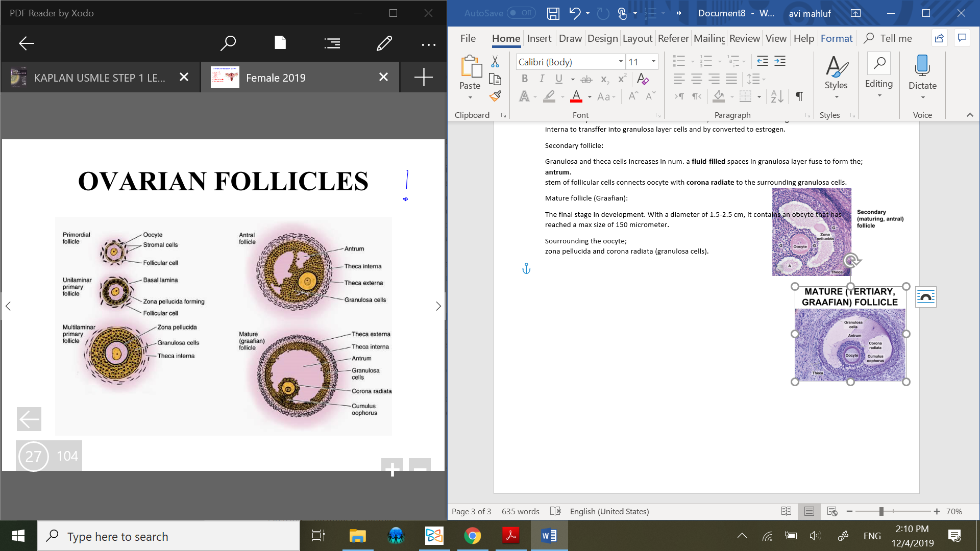Viewport: 980px width, 551px height.
Task: Select the pencil annotation tool in Xodo
Action: 384,43
